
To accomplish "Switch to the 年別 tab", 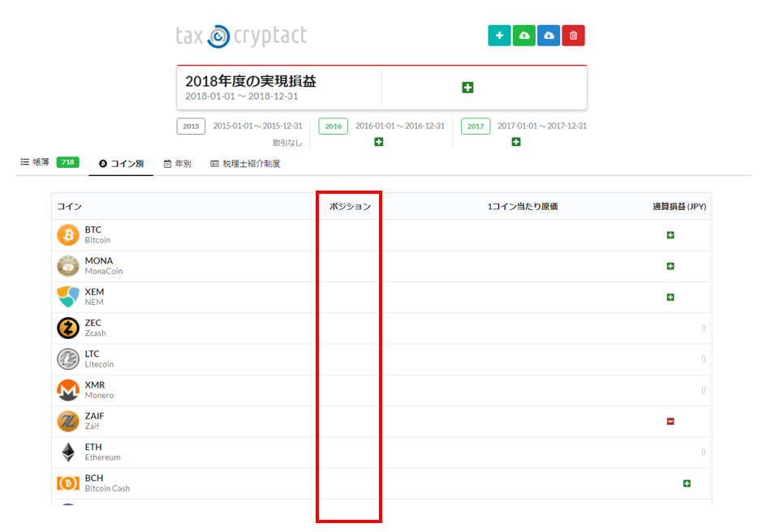I will point(177,164).
